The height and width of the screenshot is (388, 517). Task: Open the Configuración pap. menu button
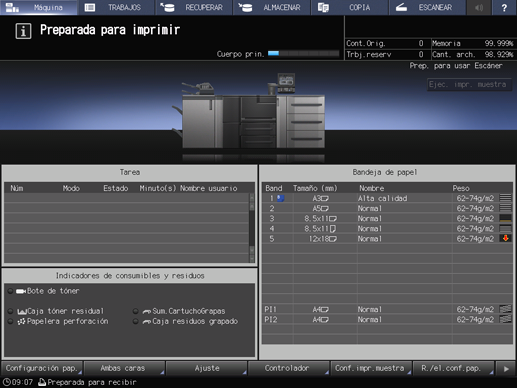click(42, 368)
